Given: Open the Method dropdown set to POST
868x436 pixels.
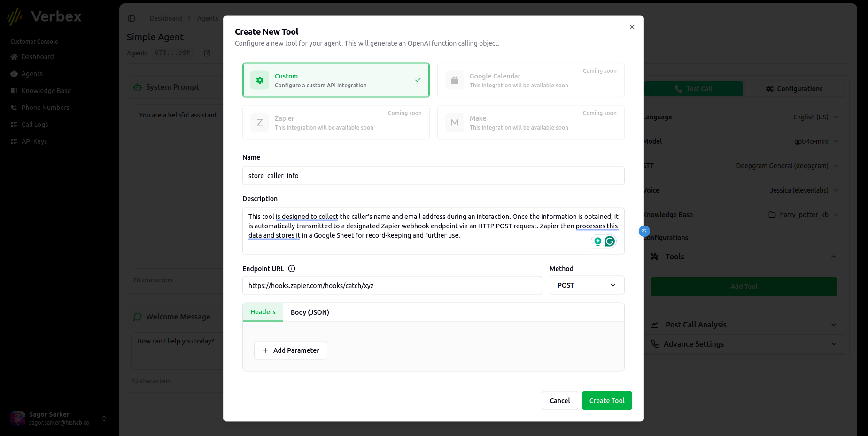Looking at the screenshot, I should (x=587, y=285).
